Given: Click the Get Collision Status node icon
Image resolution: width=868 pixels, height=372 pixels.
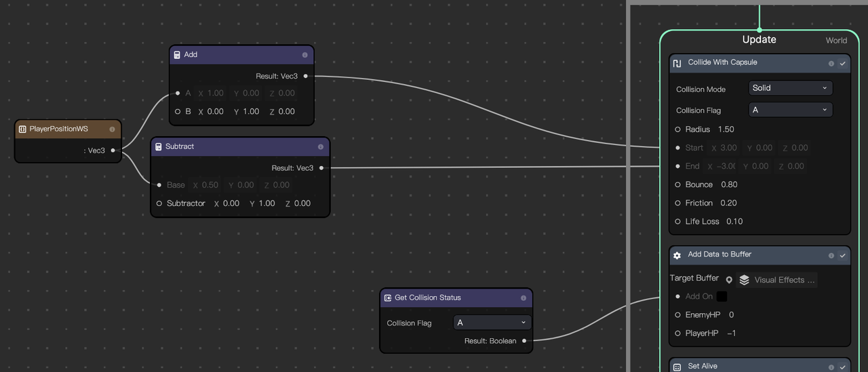Looking at the screenshot, I should [388, 297].
